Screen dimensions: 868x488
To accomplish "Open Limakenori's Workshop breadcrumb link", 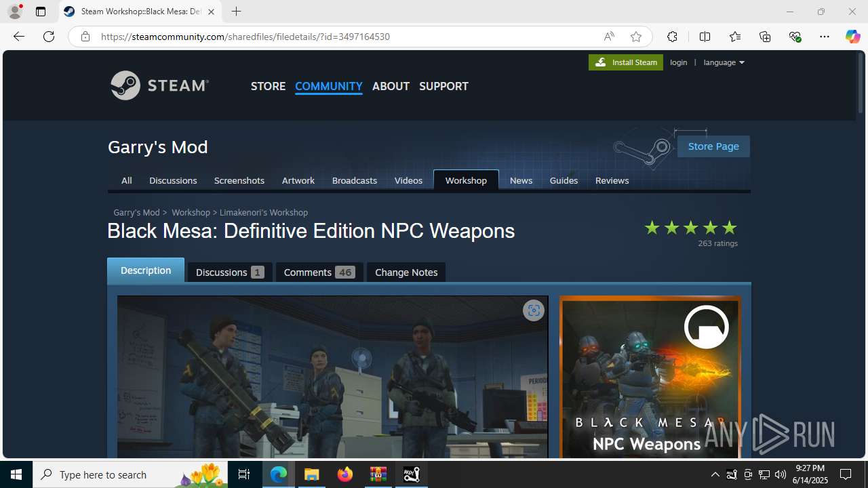I will [264, 212].
